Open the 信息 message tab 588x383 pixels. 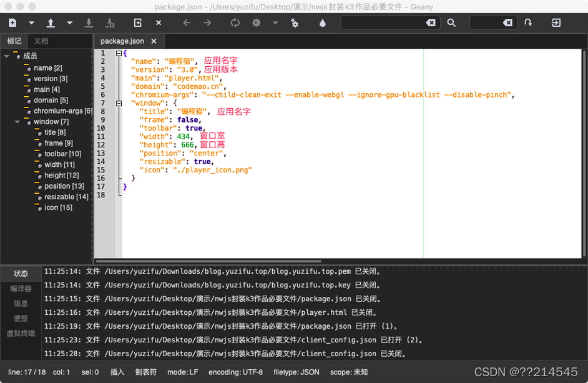coord(21,304)
